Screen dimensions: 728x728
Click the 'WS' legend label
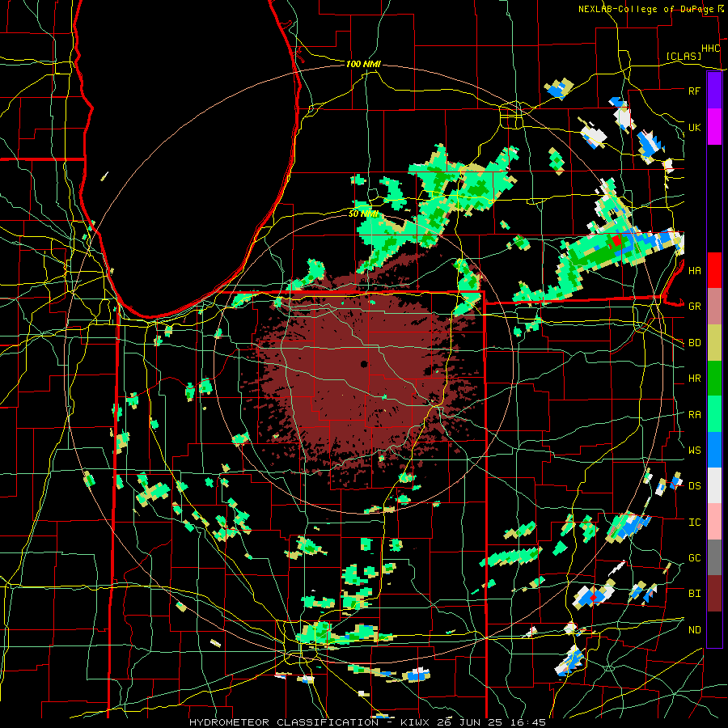[694, 451]
